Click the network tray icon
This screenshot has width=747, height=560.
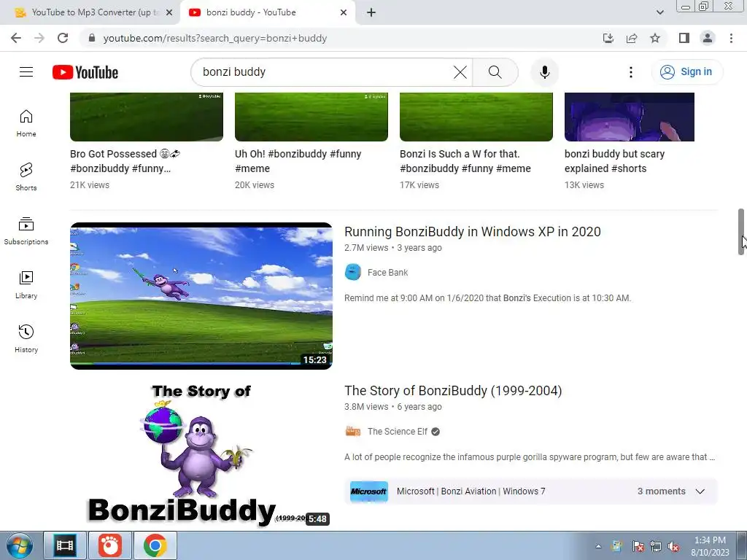(x=656, y=546)
